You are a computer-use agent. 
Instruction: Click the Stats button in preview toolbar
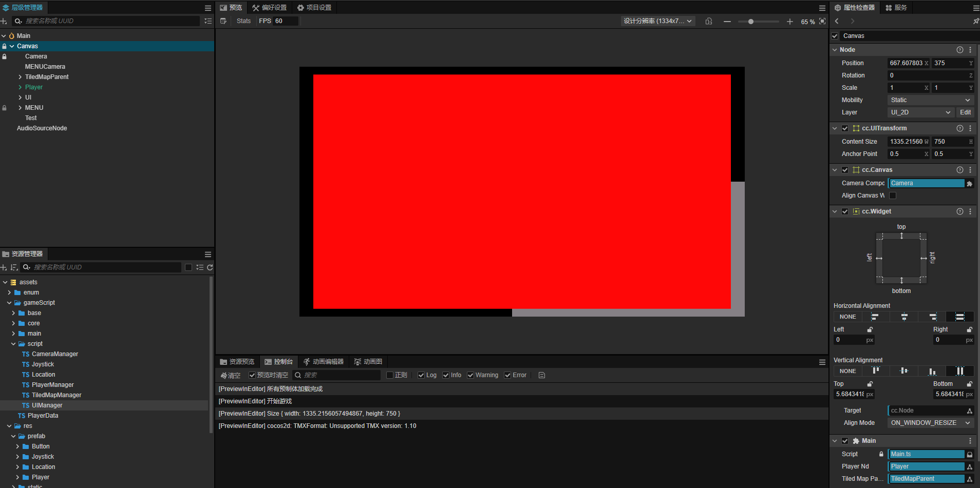tap(244, 21)
